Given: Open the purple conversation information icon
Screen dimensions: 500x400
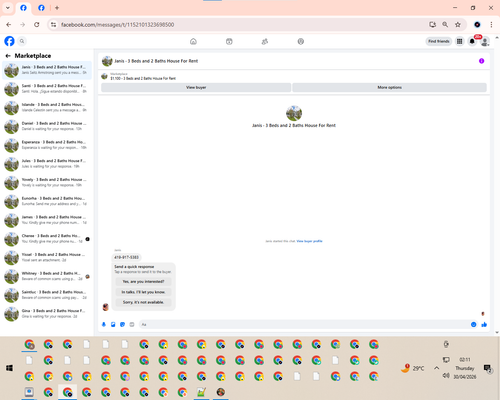Looking at the screenshot, I should click(x=481, y=61).
